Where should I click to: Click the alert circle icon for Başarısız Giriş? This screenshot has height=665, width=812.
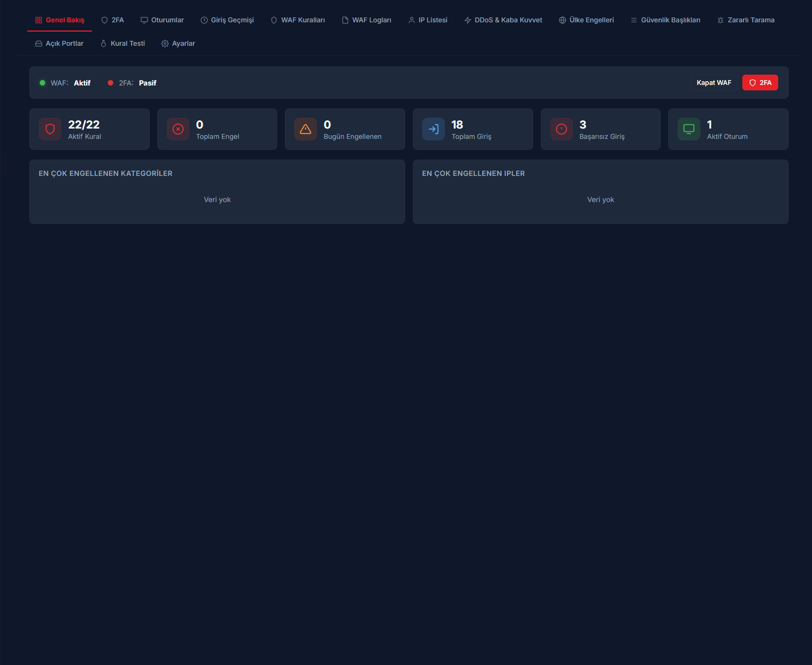pyautogui.click(x=561, y=129)
